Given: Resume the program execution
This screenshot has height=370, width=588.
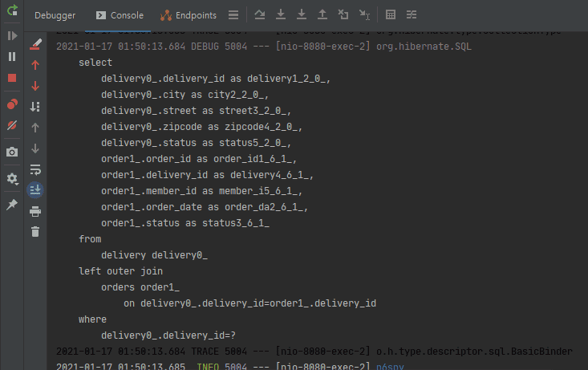Looking at the screenshot, I should 12,35.
